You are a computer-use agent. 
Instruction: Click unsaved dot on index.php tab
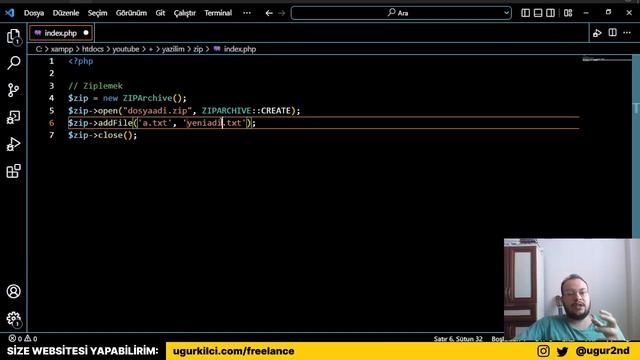click(x=86, y=33)
